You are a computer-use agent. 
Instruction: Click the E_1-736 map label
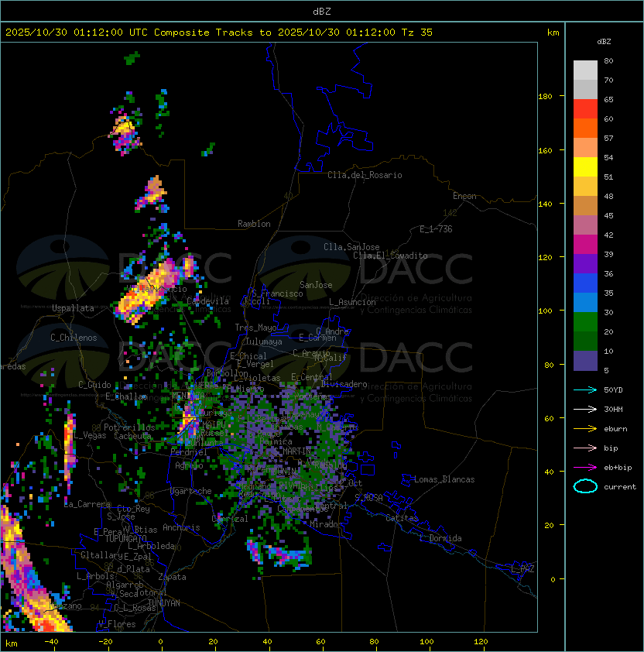(436, 229)
